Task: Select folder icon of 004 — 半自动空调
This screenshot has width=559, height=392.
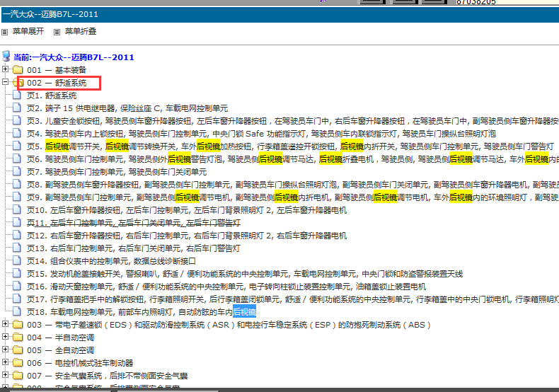Action: coord(18,337)
